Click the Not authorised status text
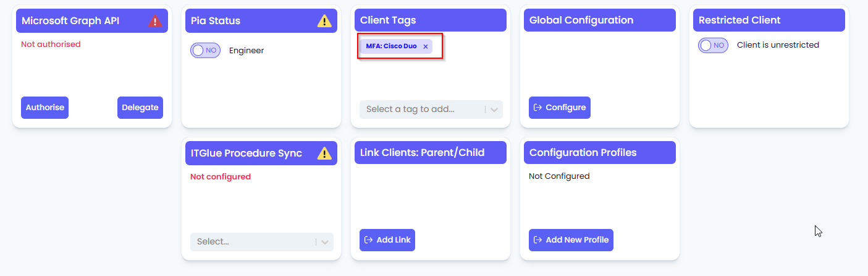 [x=51, y=45]
